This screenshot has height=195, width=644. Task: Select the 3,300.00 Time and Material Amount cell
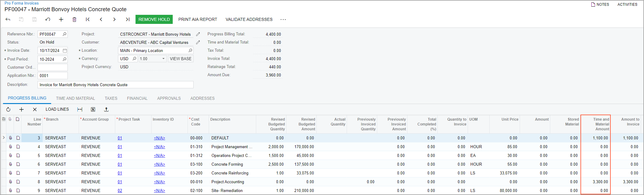point(596,182)
